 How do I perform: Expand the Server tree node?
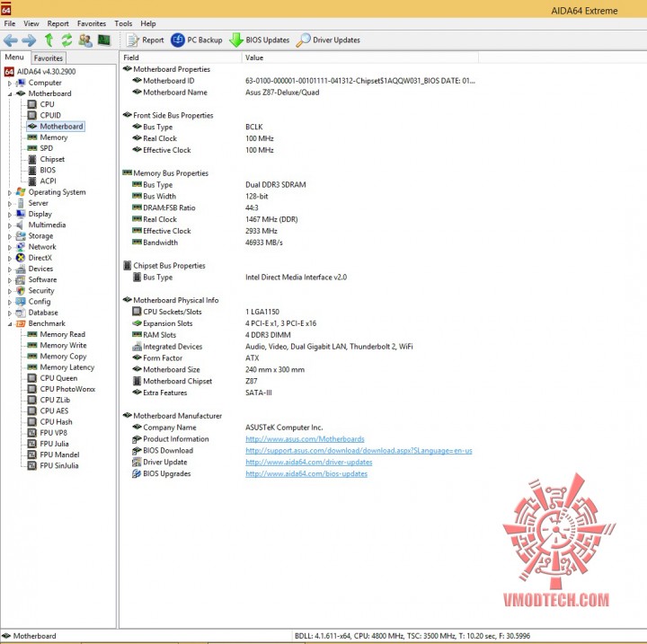click(x=10, y=203)
